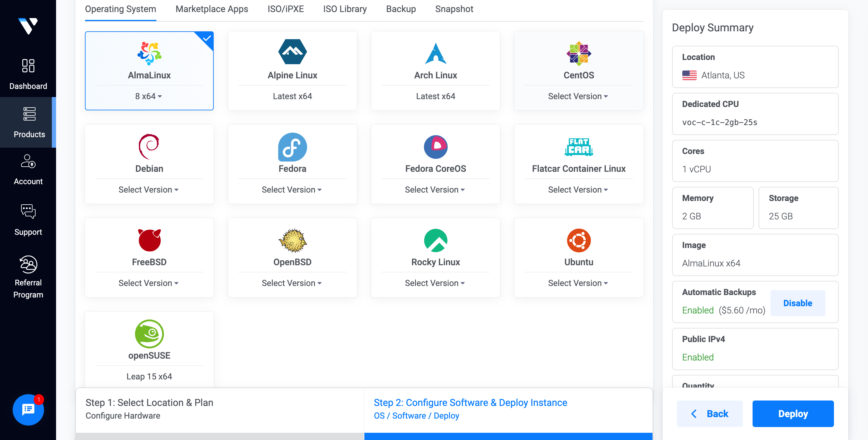Select the Flatcar Container Linux logo
This screenshot has width=868, height=440.
[x=579, y=147]
